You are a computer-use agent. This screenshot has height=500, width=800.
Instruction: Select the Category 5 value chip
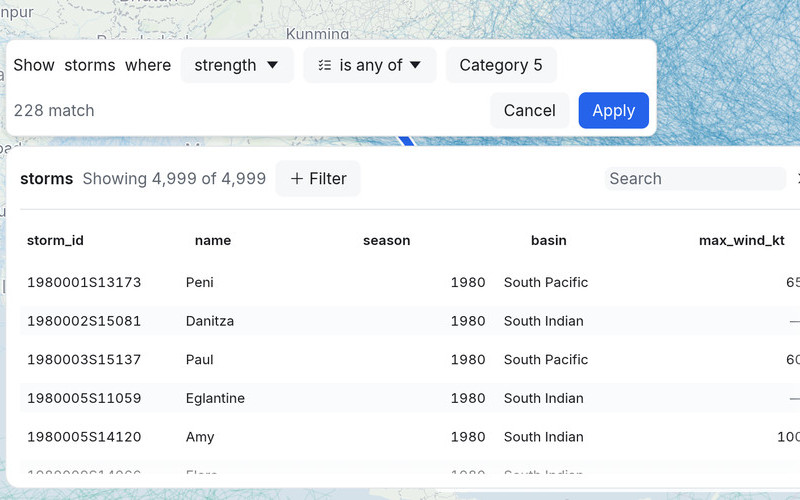pyautogui.click(x=501, y=65)
